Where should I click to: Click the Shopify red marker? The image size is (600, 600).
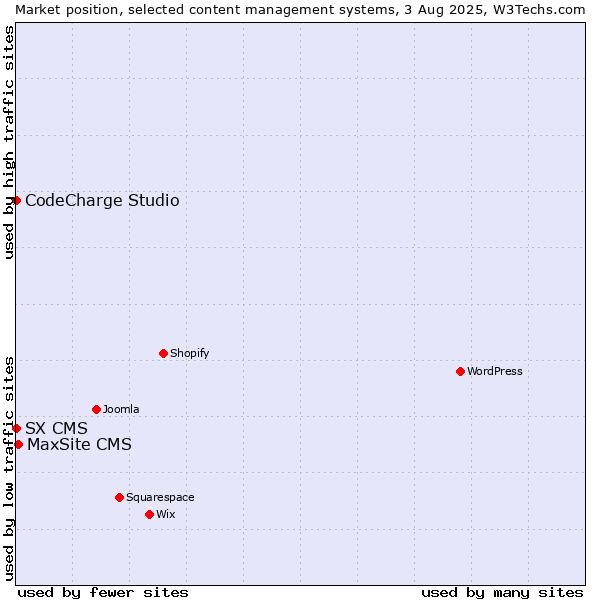point(163,353)
